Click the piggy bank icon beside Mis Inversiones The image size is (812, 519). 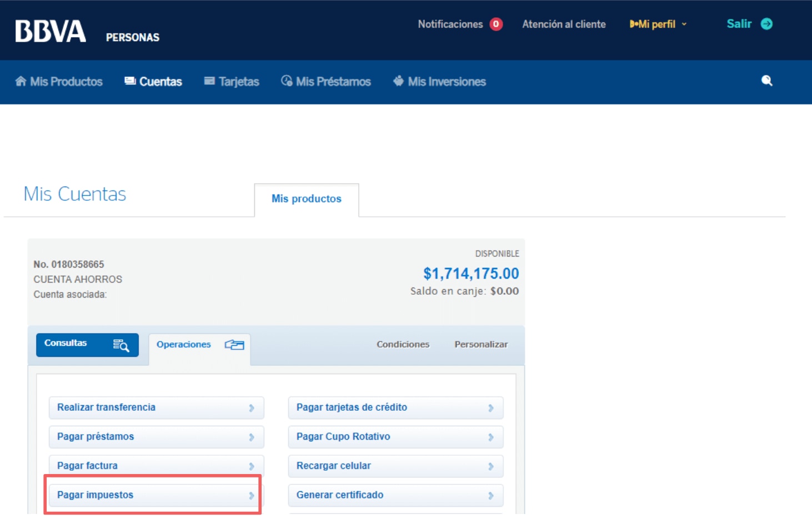click(x=398, y=81)
